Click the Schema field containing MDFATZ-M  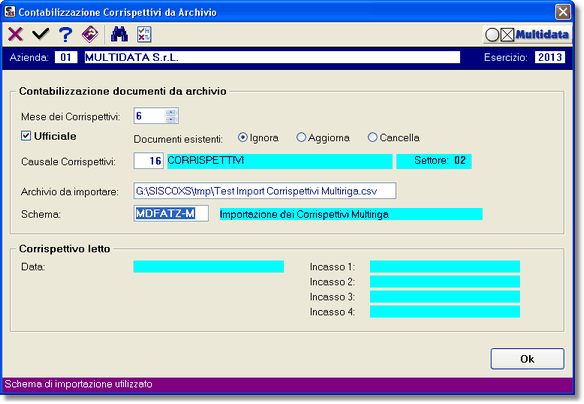tap(171, 214)
